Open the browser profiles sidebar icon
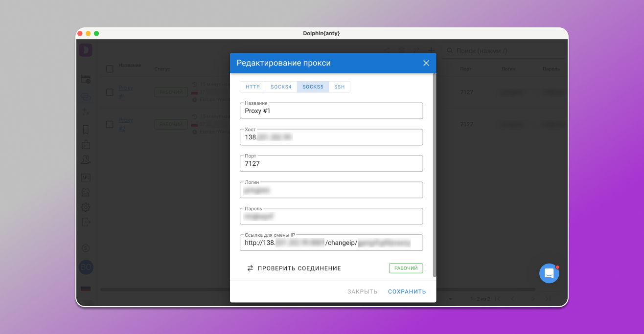Viewport: 644px width, 334px height. (x=86, y=79)
